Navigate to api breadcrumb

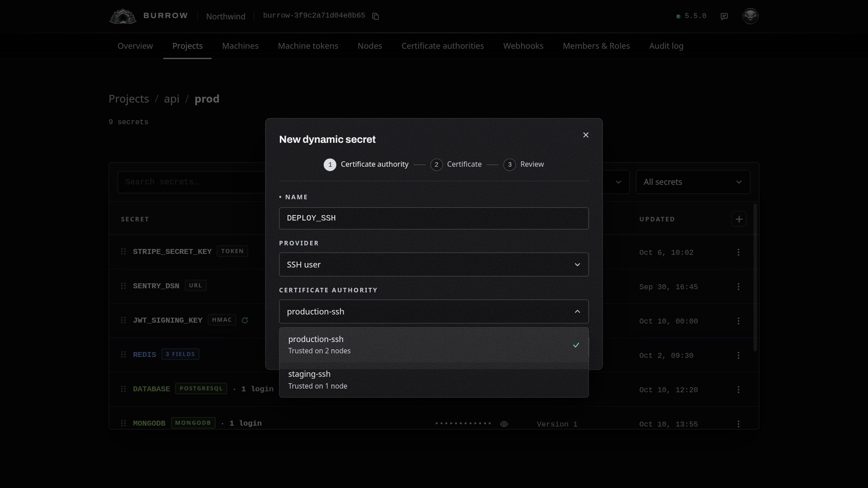coord(171,99)
